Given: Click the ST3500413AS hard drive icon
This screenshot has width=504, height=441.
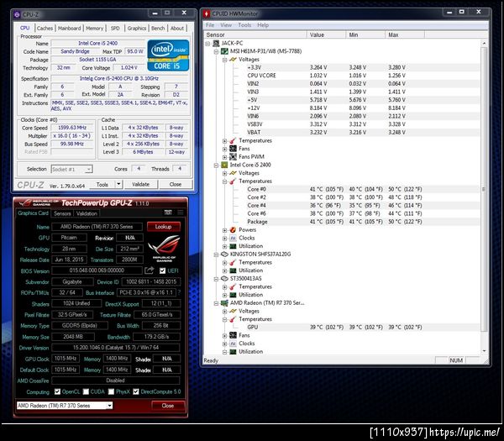Looking at the screenshot, I should tap(224, 278).
